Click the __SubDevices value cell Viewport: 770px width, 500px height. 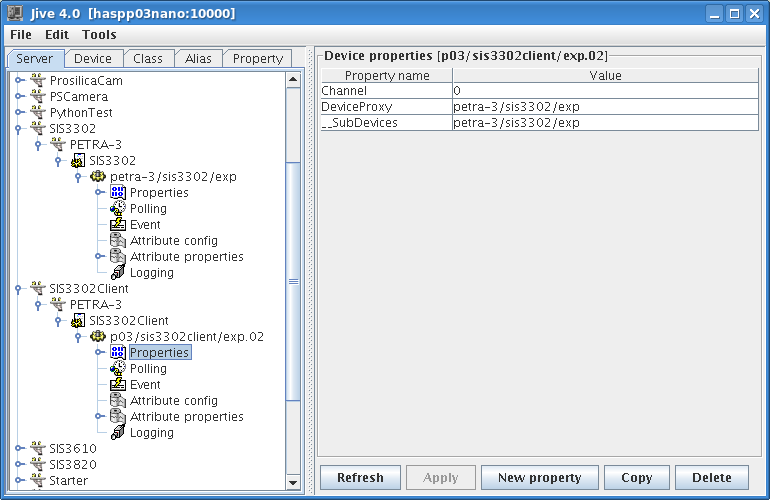pos(605,123)
